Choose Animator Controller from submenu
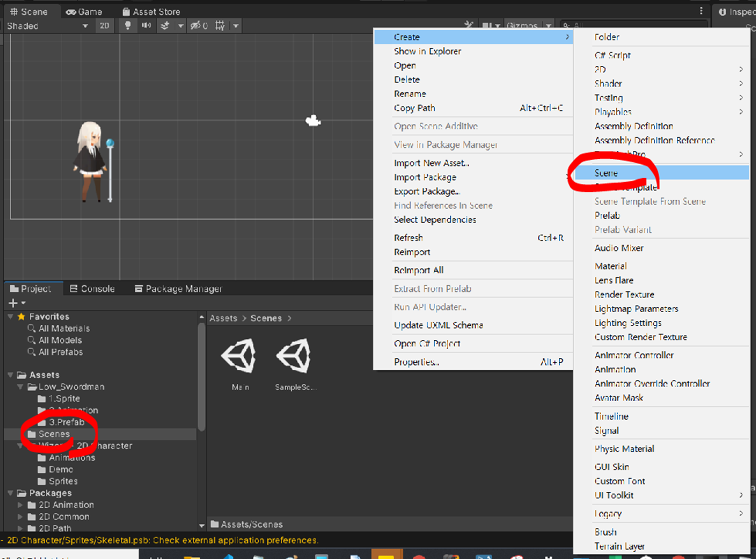756x559 pixels. tap(661, 355)
